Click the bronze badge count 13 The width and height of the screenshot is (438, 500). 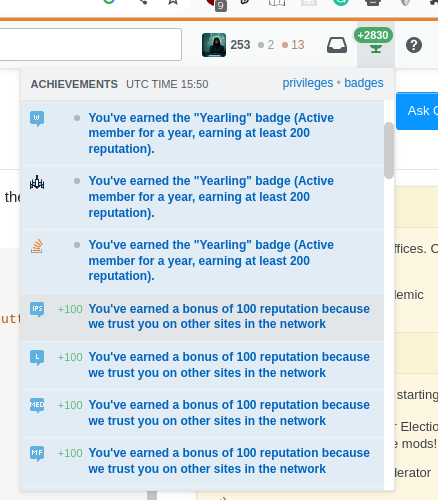294,45
